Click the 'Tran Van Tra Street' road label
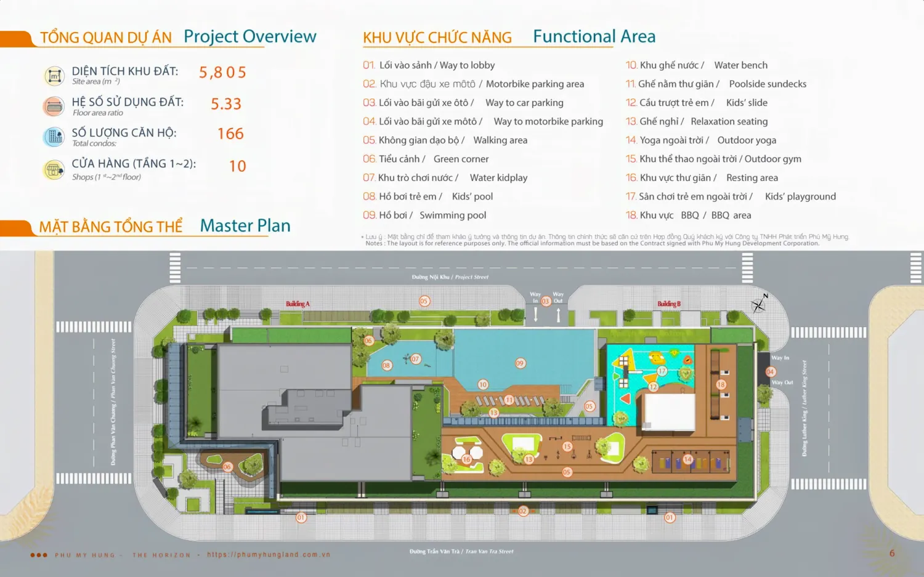Viewport: 924px width, 577px height. coord(489,552)
